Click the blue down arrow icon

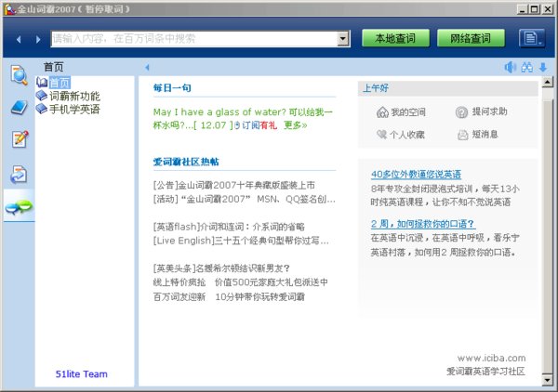coord(543,67)
